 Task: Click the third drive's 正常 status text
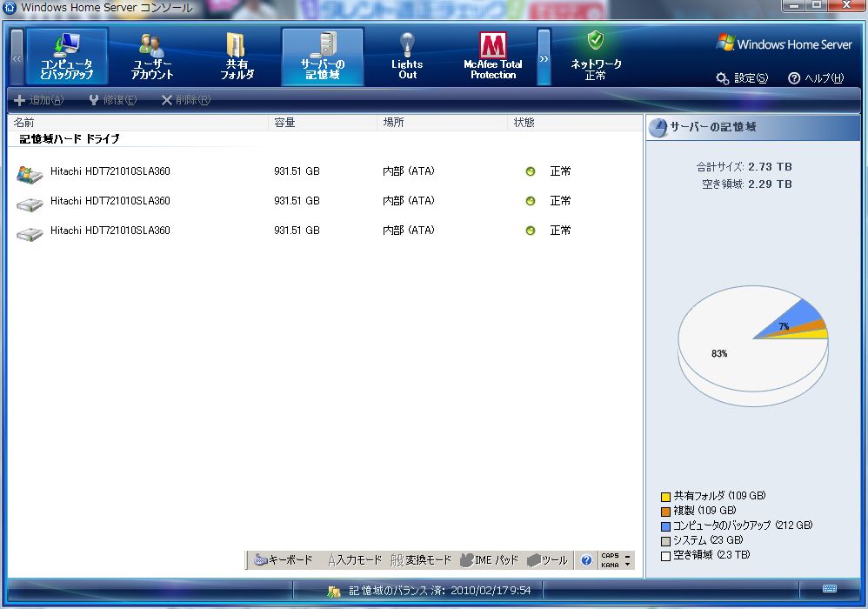[x=560, y=231]
